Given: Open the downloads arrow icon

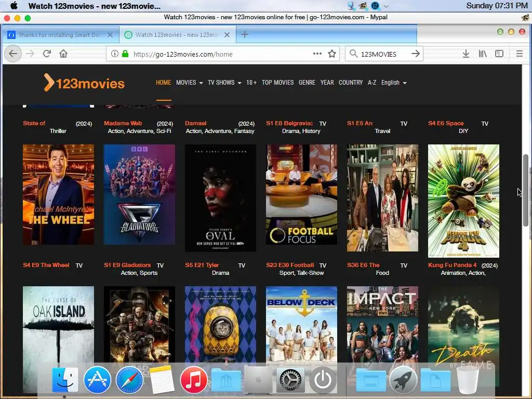Looking at the screenshot, I should coord(466,54).
